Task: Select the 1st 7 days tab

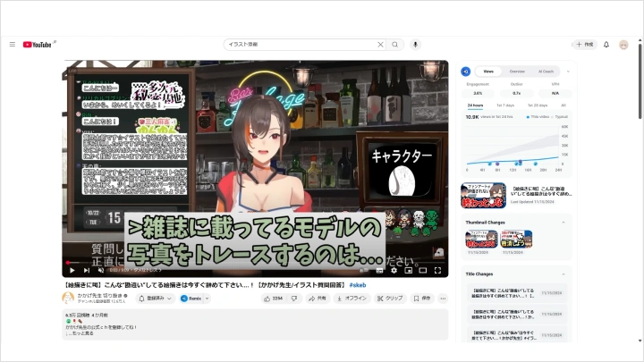Action: [x=505, y=105]
